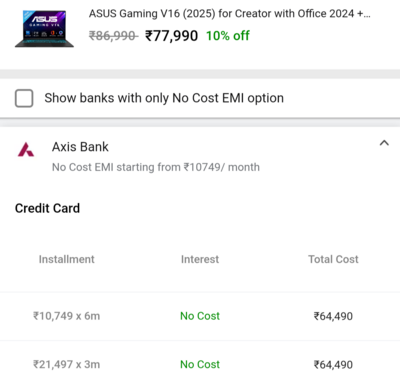The width and height of the screenshot is (400, 382).
Task: Collapse the Axis Bank section chevron
Action: tap(384, 143)
